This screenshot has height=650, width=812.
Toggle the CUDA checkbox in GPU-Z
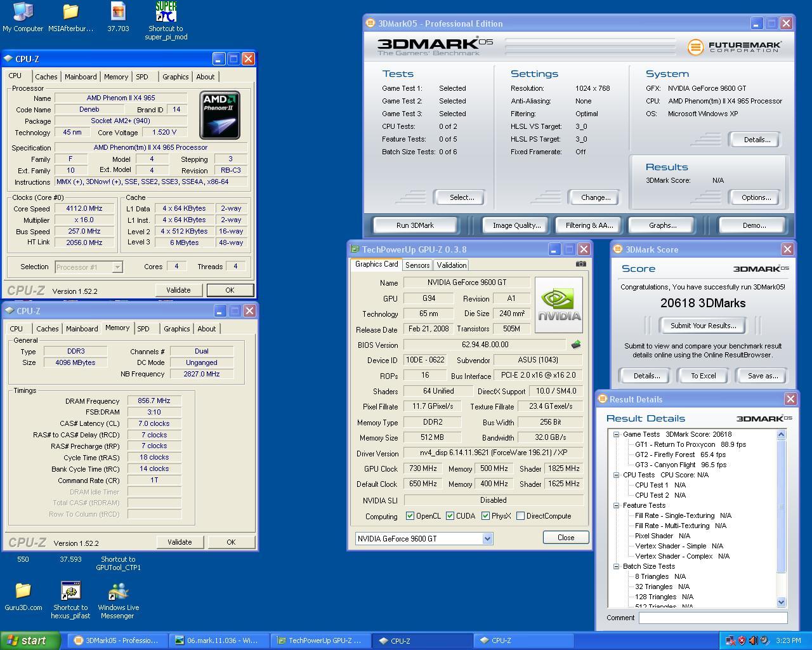click(x=450, y=516)
